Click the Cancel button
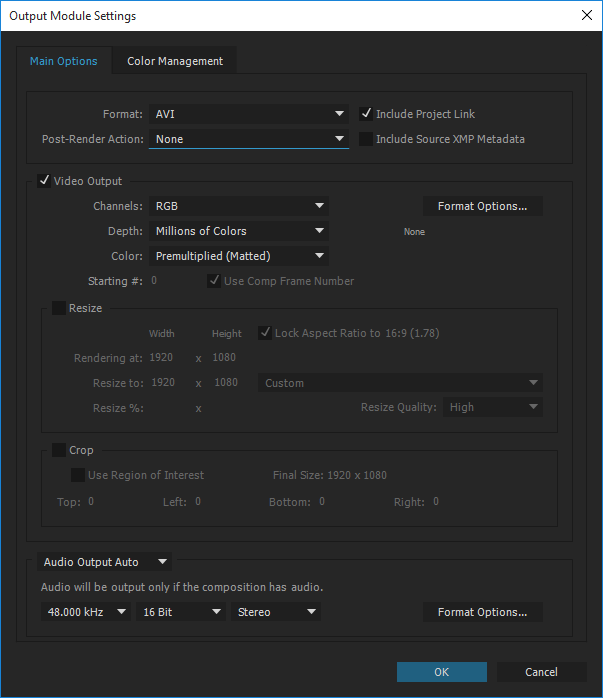Viewport: 603px width, 698px height. (x=541, y=672)
